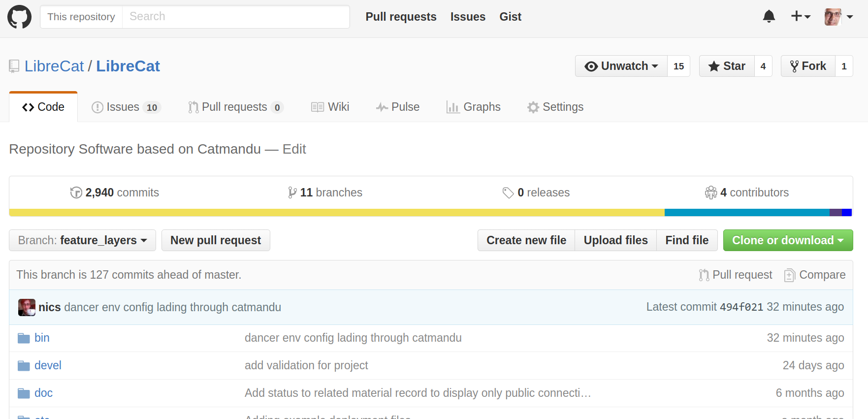Open the Branch: feature_layers dropdown
The image size is (868, 419).
pyautogui.click(x=82, y=240)
